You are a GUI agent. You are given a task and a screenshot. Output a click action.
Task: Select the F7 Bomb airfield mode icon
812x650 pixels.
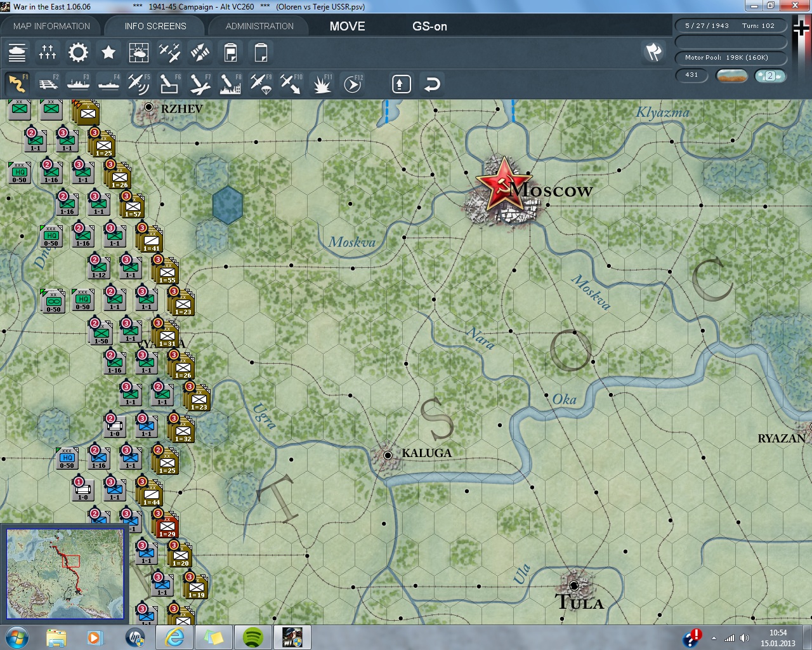pyautogui.click(x=200, y=84)
